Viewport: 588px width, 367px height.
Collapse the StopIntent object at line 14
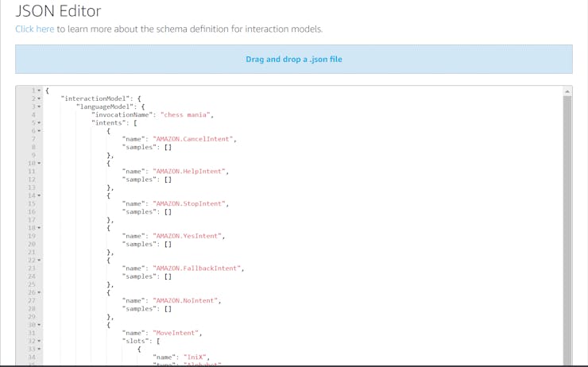pyautogui.click(x=39, y=195)
